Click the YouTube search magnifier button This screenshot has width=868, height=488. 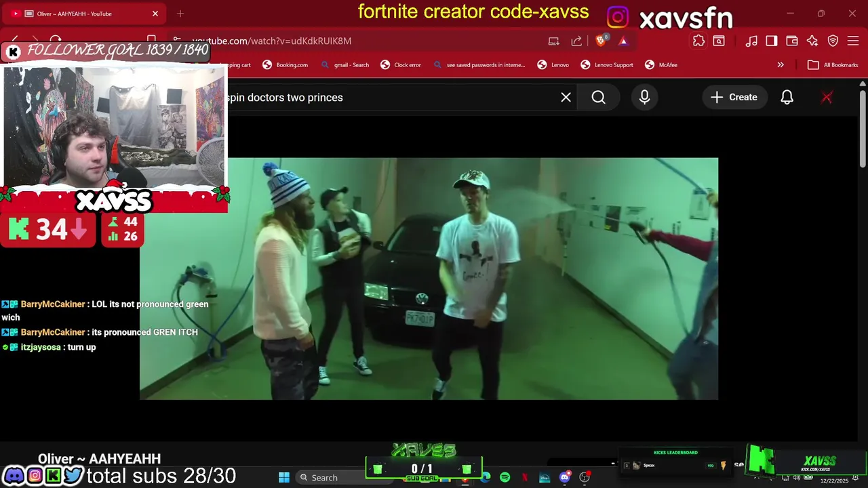click(x=598, y=98)
